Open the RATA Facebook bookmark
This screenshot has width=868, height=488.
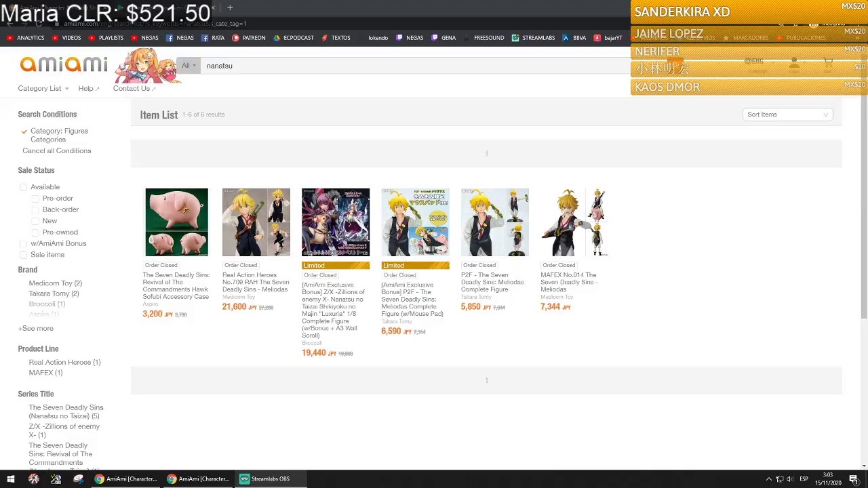click(213, 38)
